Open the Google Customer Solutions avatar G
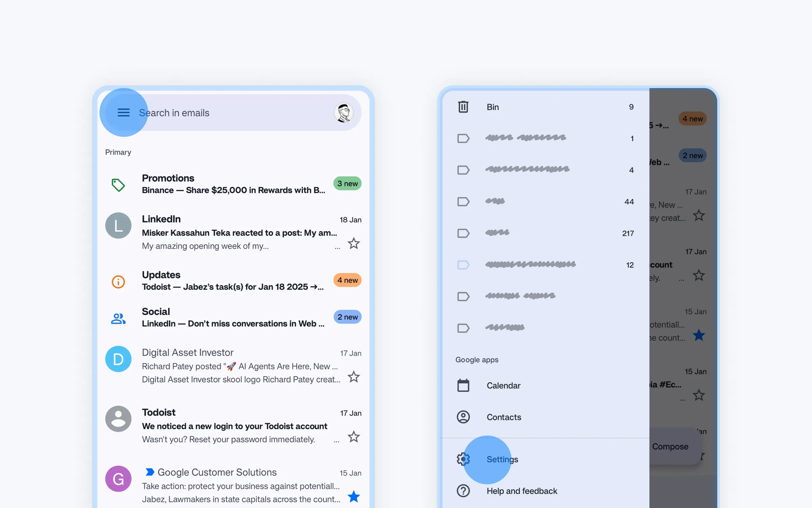Viewport: 812px width, 508px height. coord(118,479)
